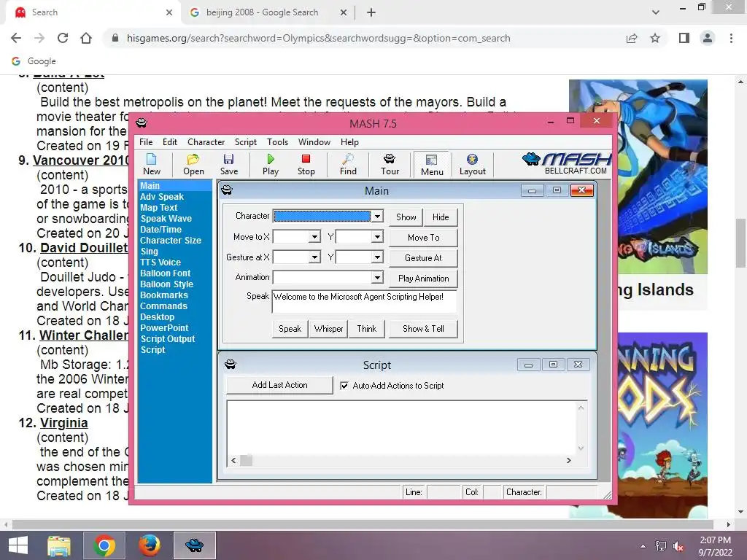Click the muted volume tray icon

click(x=678, y=546)
